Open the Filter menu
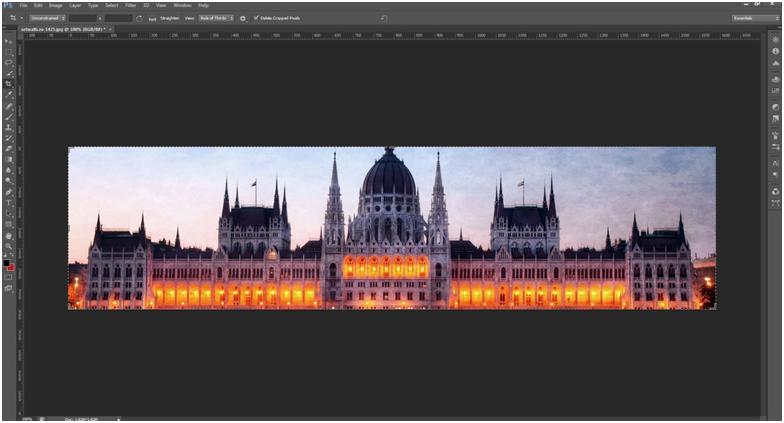Viewport: 784px width, 423px height. click(130, 5)
